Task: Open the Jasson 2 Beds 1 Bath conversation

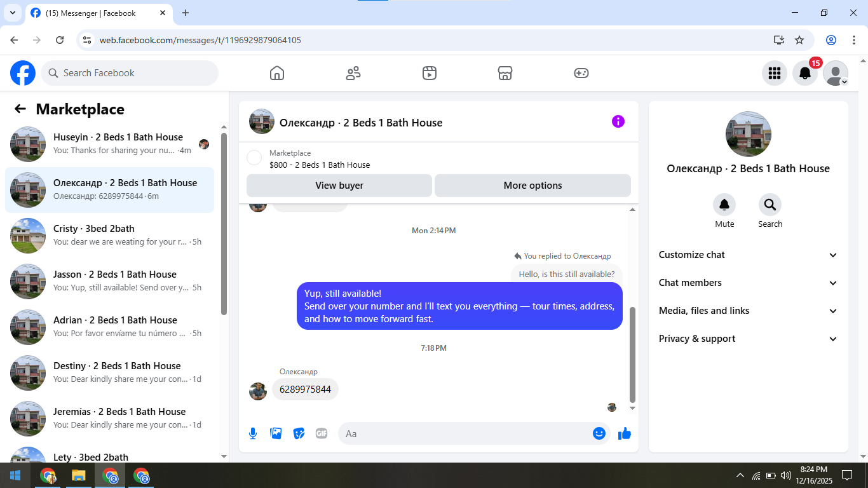Action: 109,281
